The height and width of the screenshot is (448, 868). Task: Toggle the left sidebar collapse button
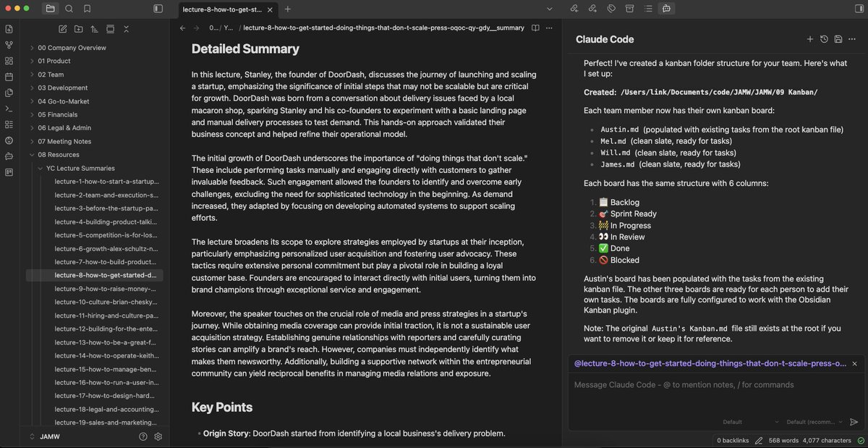(158, 9)
